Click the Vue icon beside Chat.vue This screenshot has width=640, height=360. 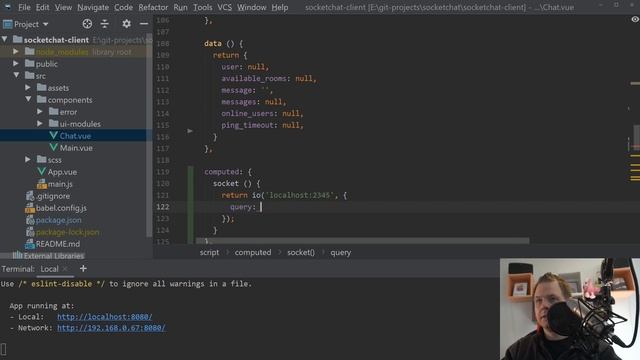pyautogui.click(x=53, y=135)
